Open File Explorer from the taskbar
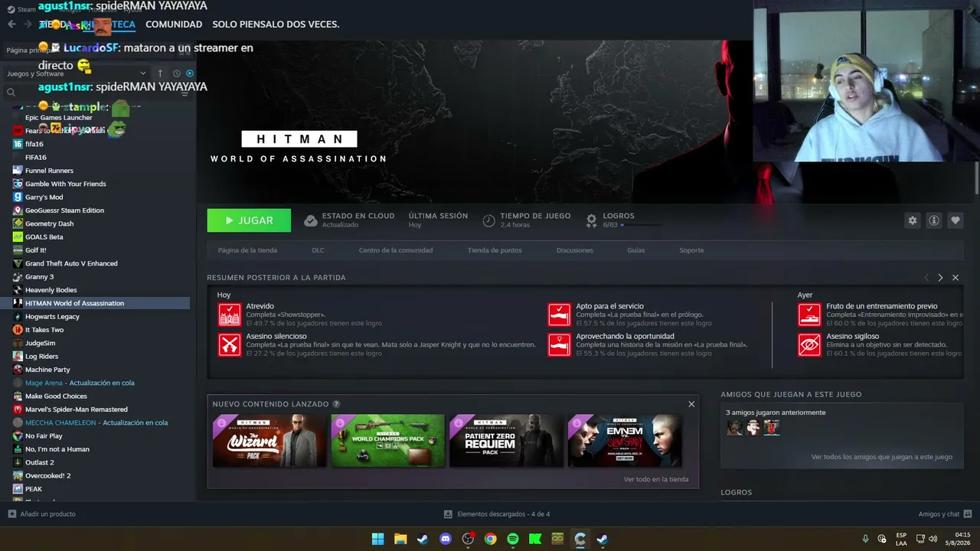The image size is (980, 551). (x=400, y=539)
